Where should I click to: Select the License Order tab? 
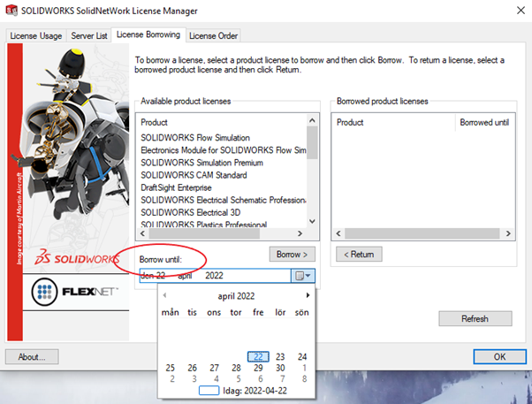(x=213, y=35)
